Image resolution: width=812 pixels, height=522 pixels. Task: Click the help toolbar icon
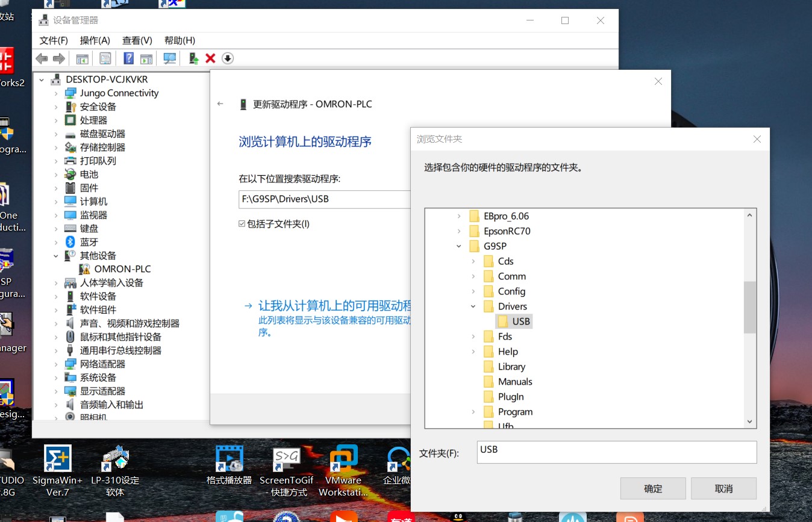point(128,58)
